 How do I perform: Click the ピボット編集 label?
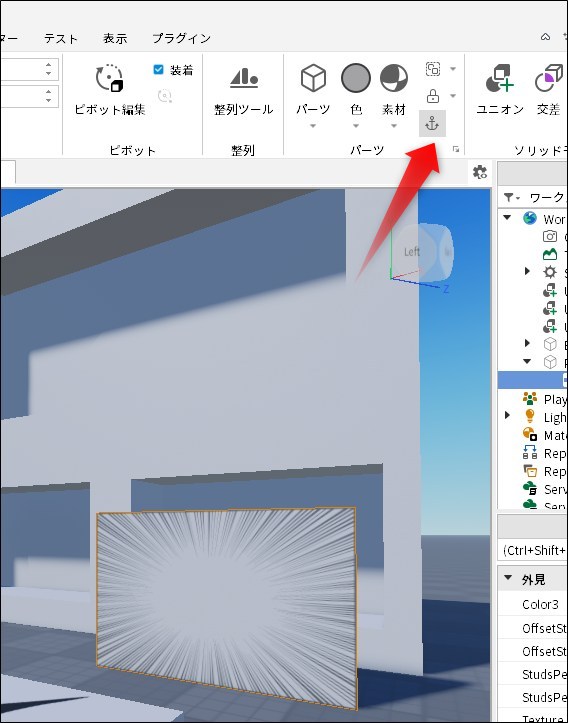[x=110, y=109]
